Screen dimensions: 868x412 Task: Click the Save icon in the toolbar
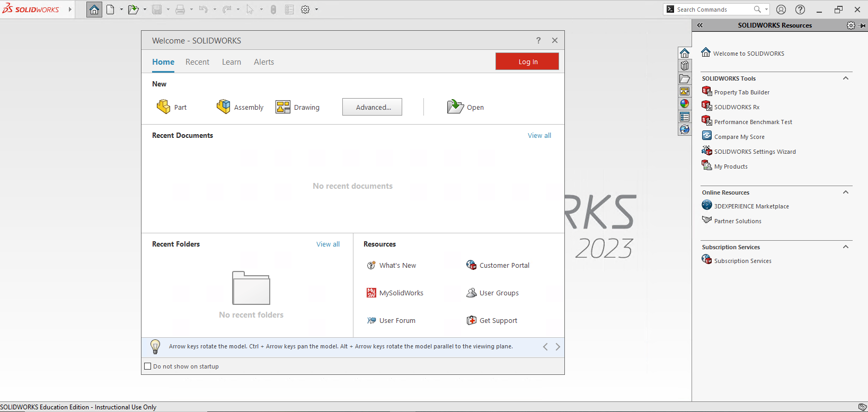(x=157, y=10)
